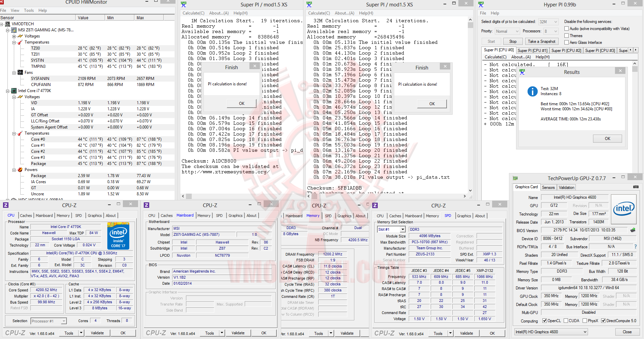The width and height of the screenshot is (644, 339).
Task: Open Help menu in 32M Super PI window
Action: (x=366, y=13)
